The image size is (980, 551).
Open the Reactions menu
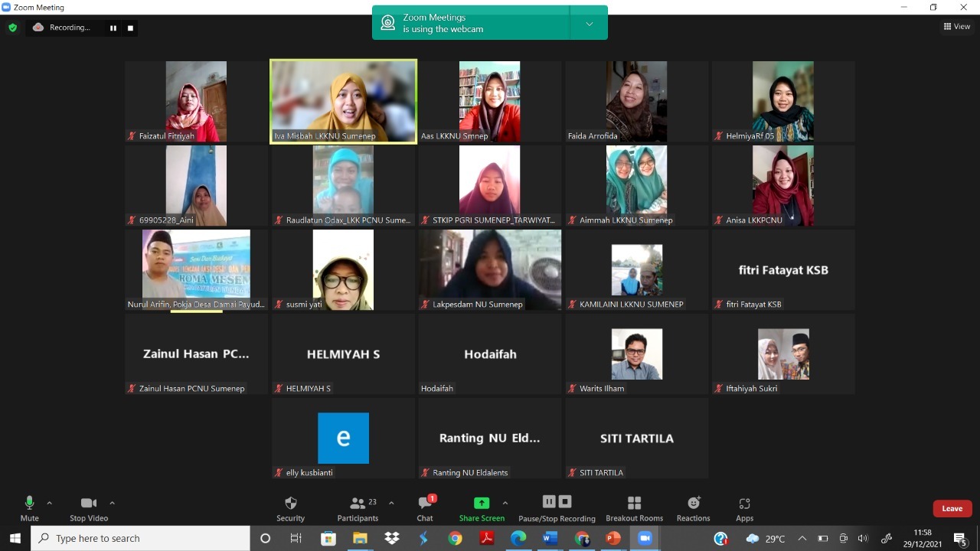tap(693, 508)
